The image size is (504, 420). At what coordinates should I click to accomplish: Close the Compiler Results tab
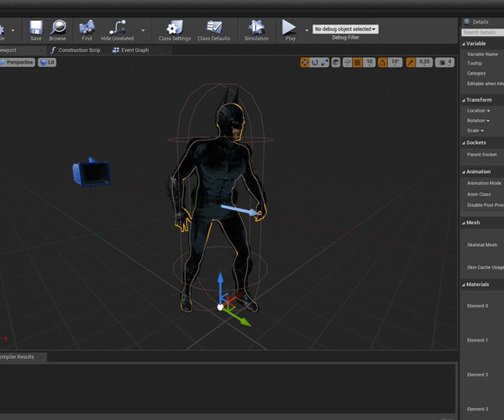[x=41, y=357]
